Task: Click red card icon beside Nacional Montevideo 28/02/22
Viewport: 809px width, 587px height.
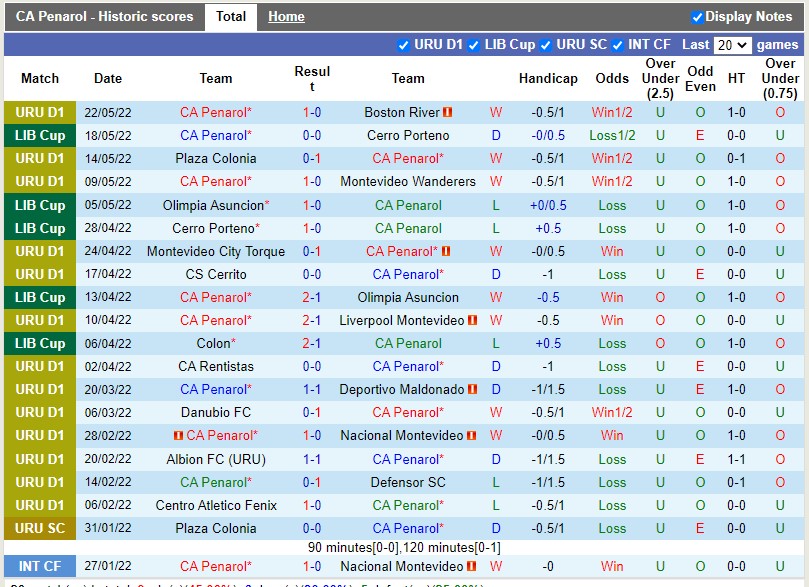Action: click(471, 435)
